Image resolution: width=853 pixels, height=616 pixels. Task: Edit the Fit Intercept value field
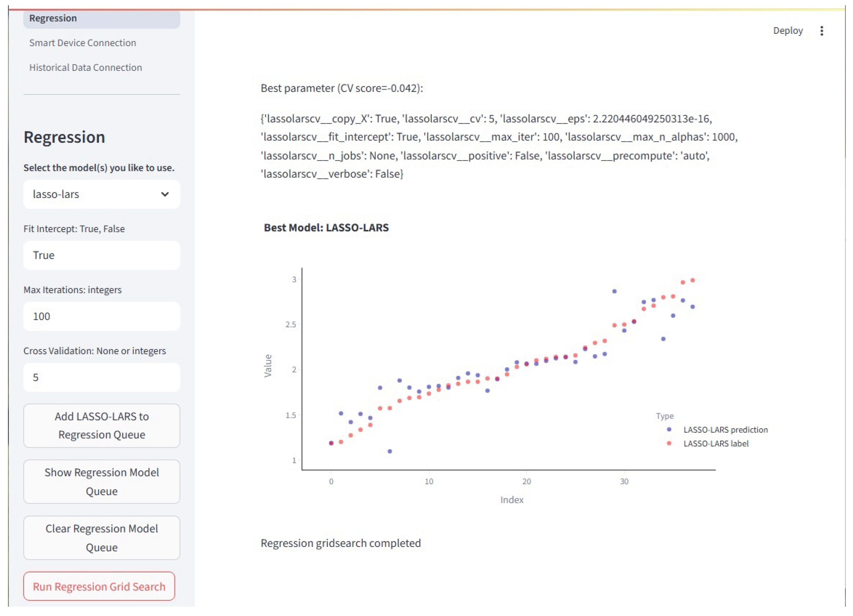(102, 255)
